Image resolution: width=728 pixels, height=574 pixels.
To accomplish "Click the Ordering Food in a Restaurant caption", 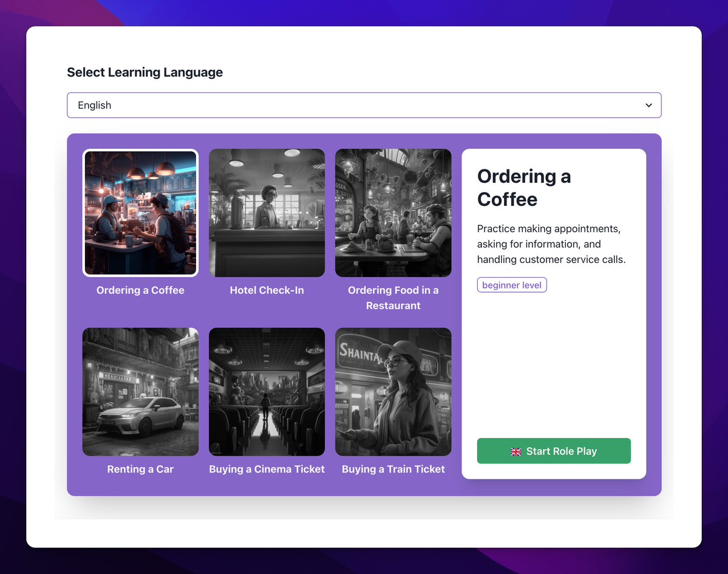I will click(x=393, y=298).
